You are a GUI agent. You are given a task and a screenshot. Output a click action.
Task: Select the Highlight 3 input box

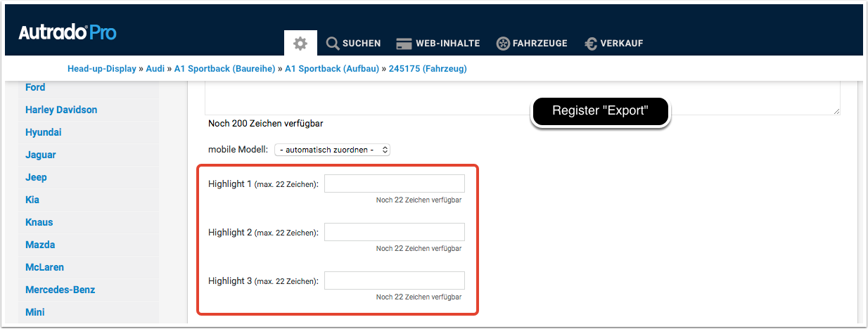pos(394,280)
